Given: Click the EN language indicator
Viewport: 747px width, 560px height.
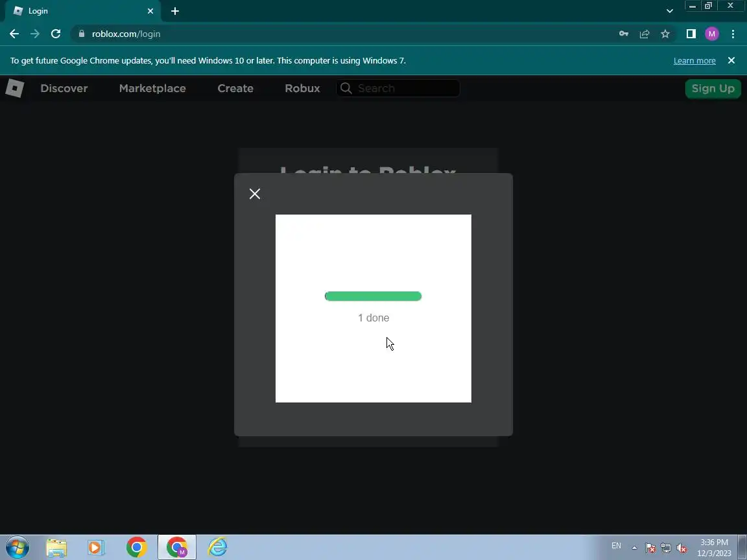Looking at the screenshot, I should tap(616, 546).
